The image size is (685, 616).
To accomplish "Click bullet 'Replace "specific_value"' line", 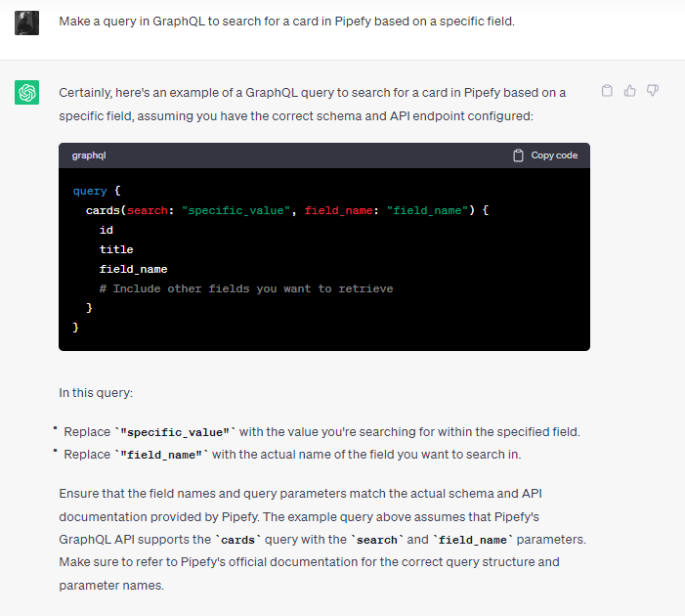I will click(321, 432).
